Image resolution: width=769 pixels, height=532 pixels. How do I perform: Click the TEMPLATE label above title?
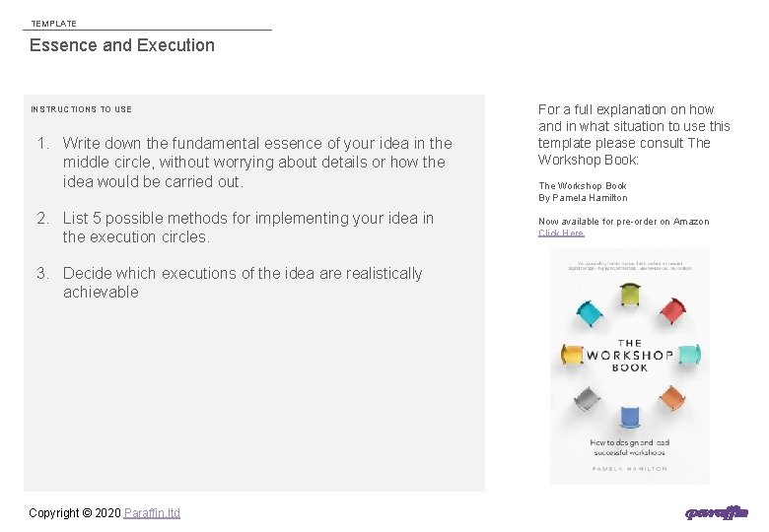tap(53, 24)
